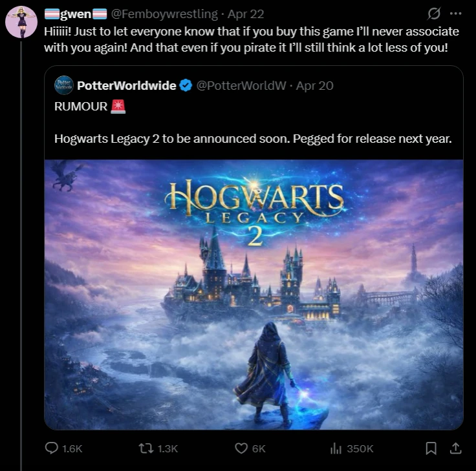This screenshot has width=476, height=471.
Task: Click the blue verified badge
Action: (x=185, y=85)
